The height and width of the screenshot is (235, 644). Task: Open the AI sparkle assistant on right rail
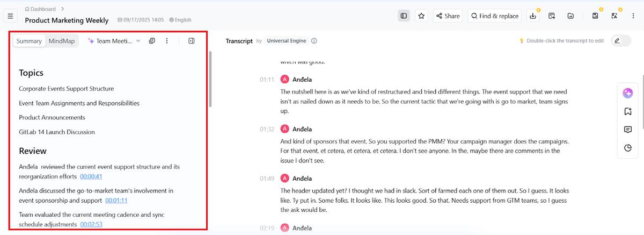tap(628, 93)
